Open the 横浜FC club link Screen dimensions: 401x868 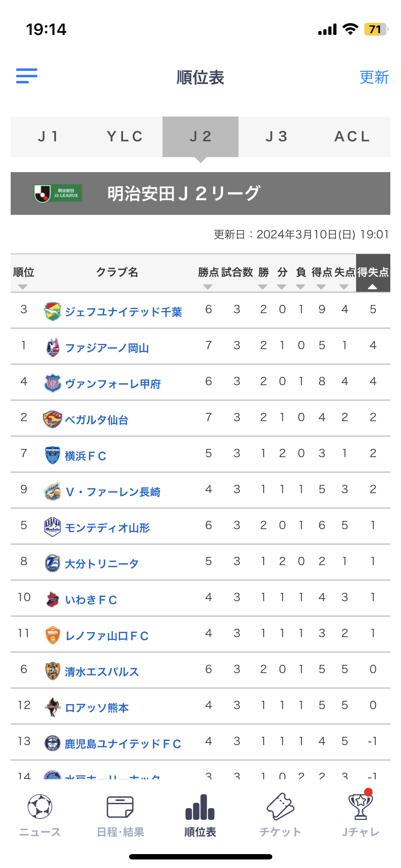[86, 456]
